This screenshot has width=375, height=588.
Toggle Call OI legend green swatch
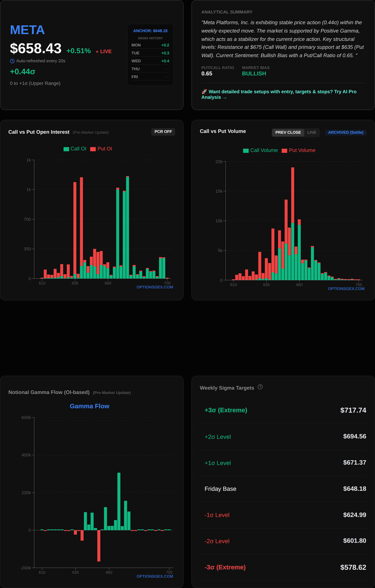tap(66, 149)
